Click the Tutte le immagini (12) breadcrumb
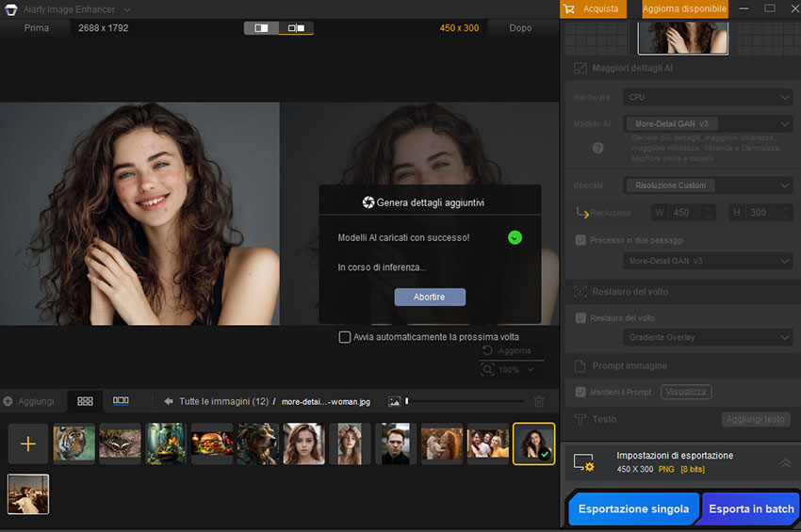The image size is (801, 532). [x=223, y=401]
